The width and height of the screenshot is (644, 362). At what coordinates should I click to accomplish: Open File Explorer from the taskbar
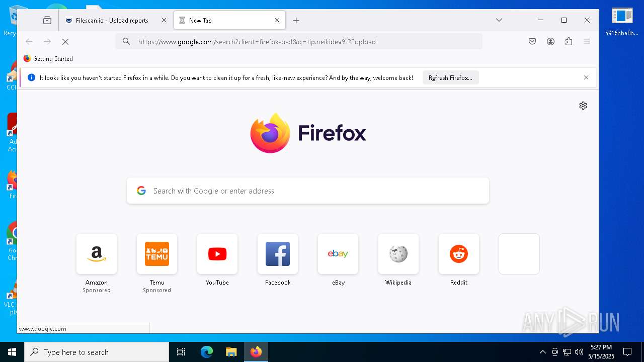coord(231,352)
